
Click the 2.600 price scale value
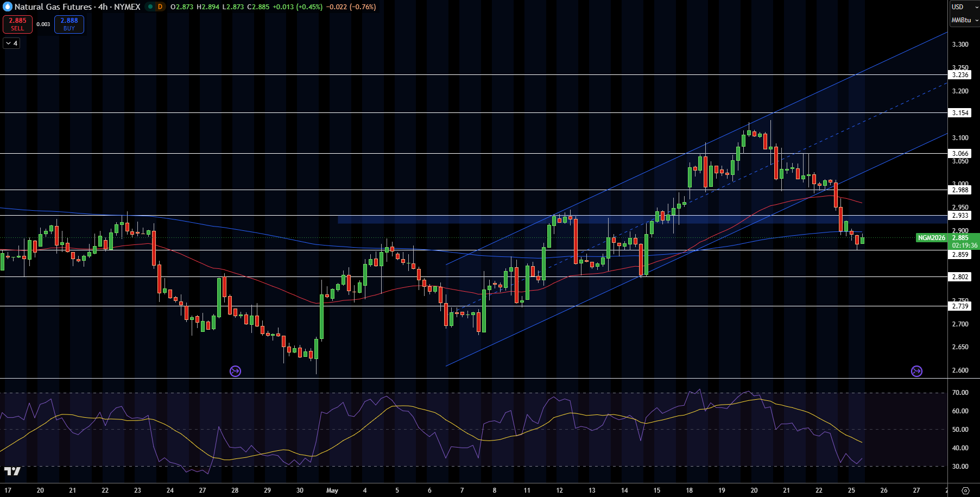960,370
